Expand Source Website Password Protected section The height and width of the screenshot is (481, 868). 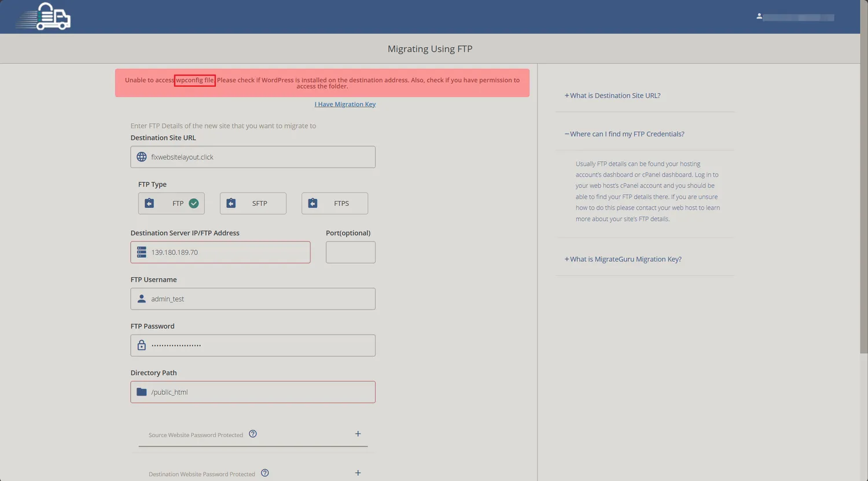[x=358, y=434]
